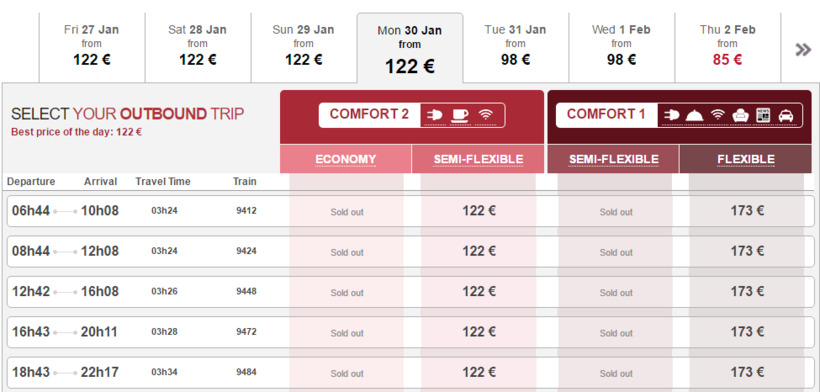Open the Fri 27 Jan date tab
The image size is (820, 392).
(92, 48)
